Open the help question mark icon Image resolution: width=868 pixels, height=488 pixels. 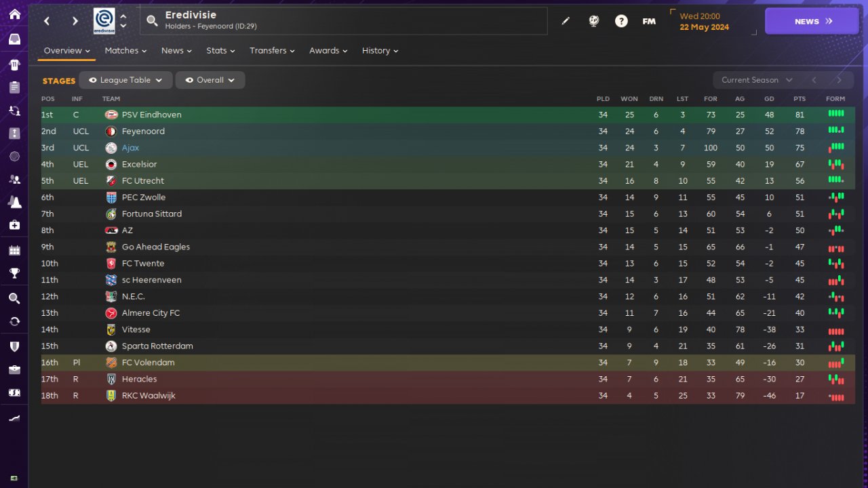[621, 21]
